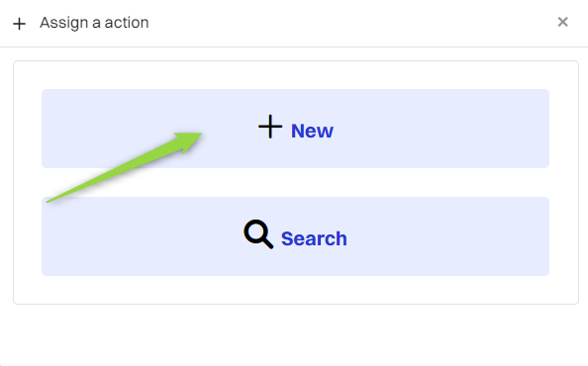
Task: Click the blank area below the options card
Action: click(x=296, y=335)
